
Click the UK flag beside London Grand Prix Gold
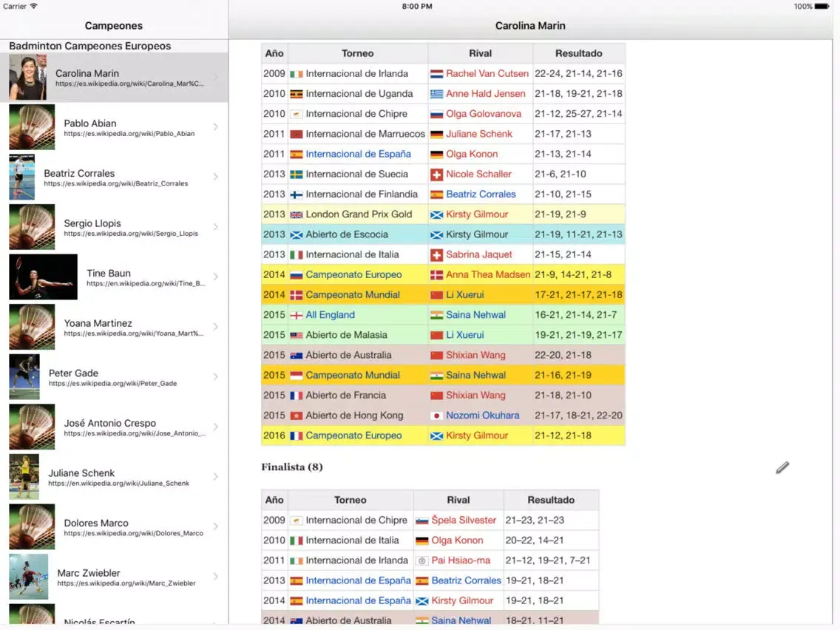pyautogui.click(x=297, y=215)
